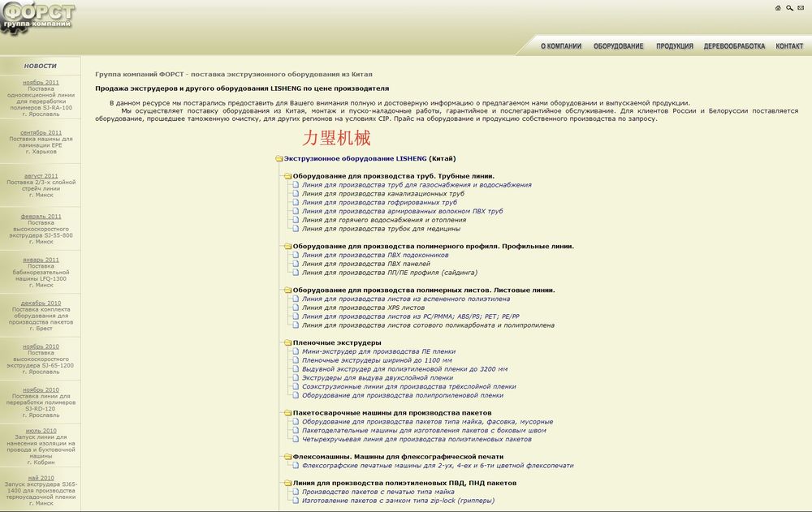Open ноябрь 2010 news above SJ-RD-120 line
The height and width of the screenshot is (512, 812).
(x=41, y=389)
